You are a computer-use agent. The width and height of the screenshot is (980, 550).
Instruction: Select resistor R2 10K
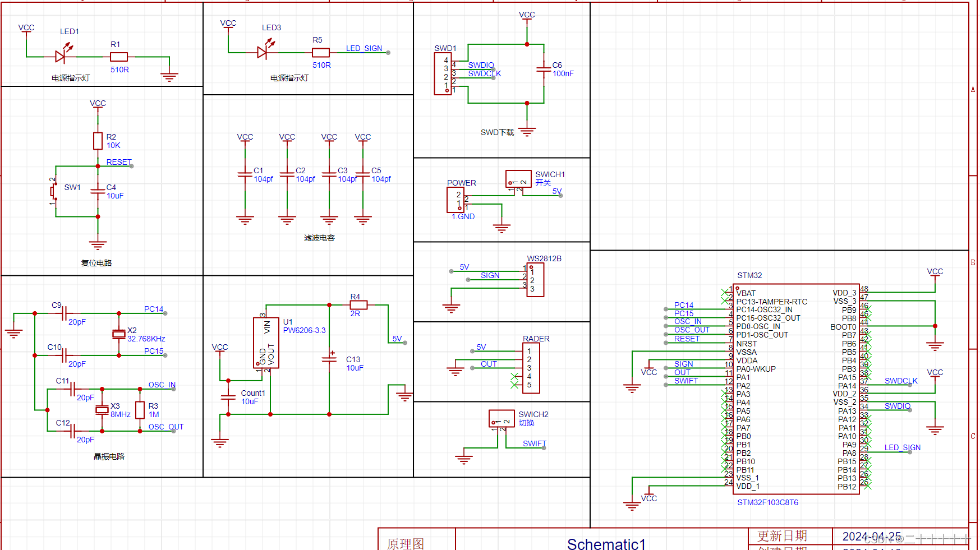tap(98, 141)
